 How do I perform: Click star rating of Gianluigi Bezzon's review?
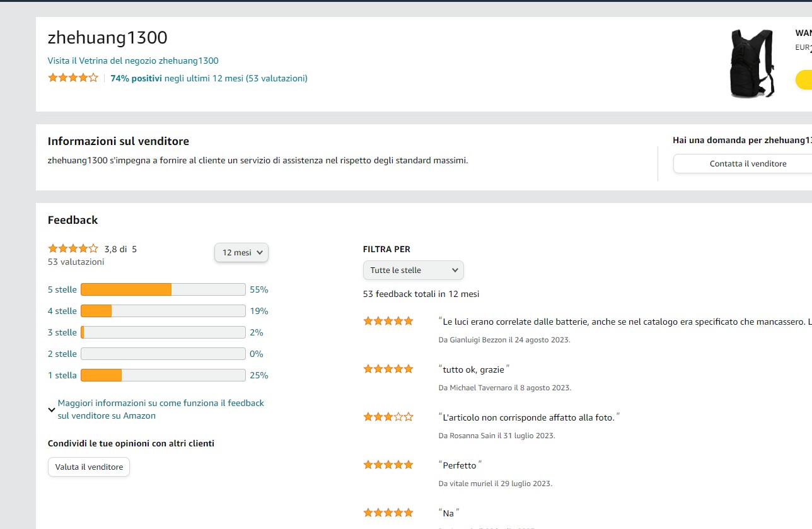tap(388, 321)
